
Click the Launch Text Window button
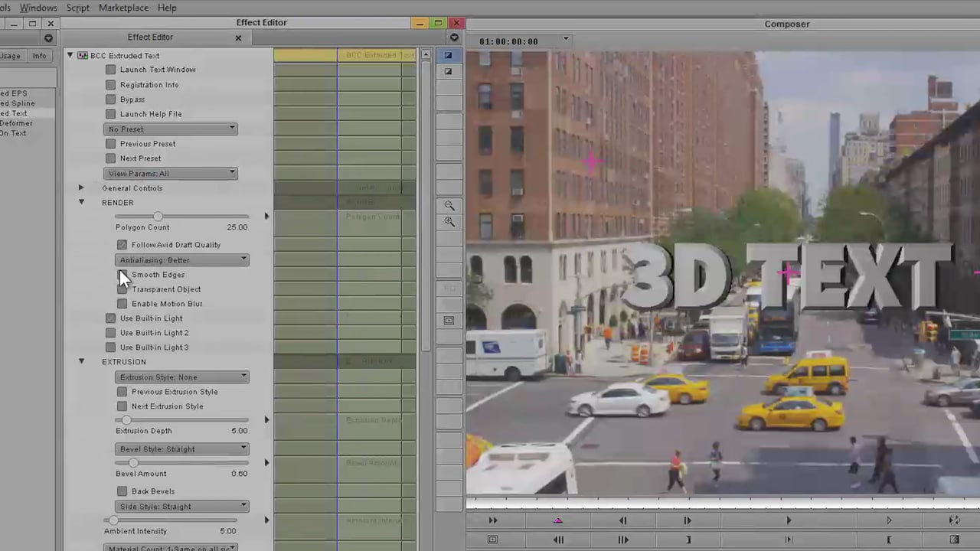click(x=111, y=70)
